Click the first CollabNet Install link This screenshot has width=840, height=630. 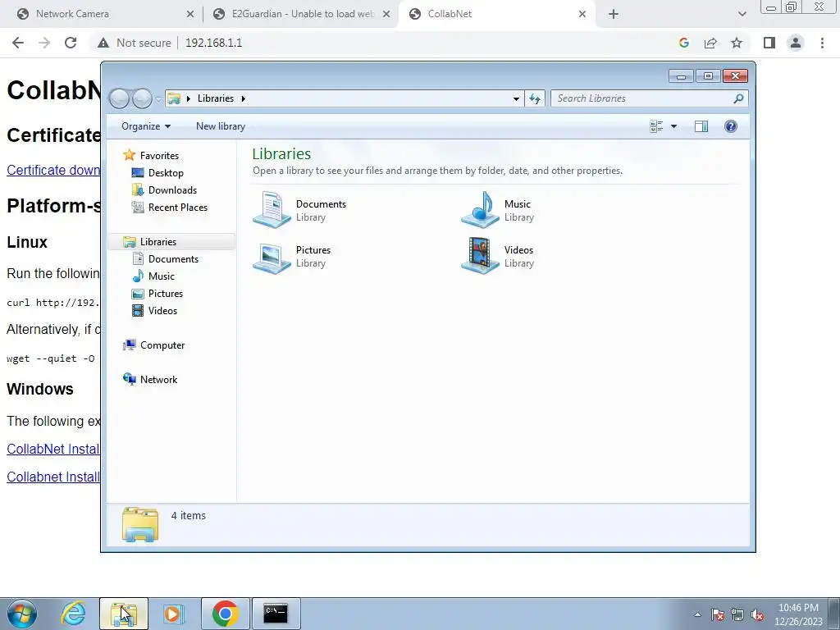(53, 449)
